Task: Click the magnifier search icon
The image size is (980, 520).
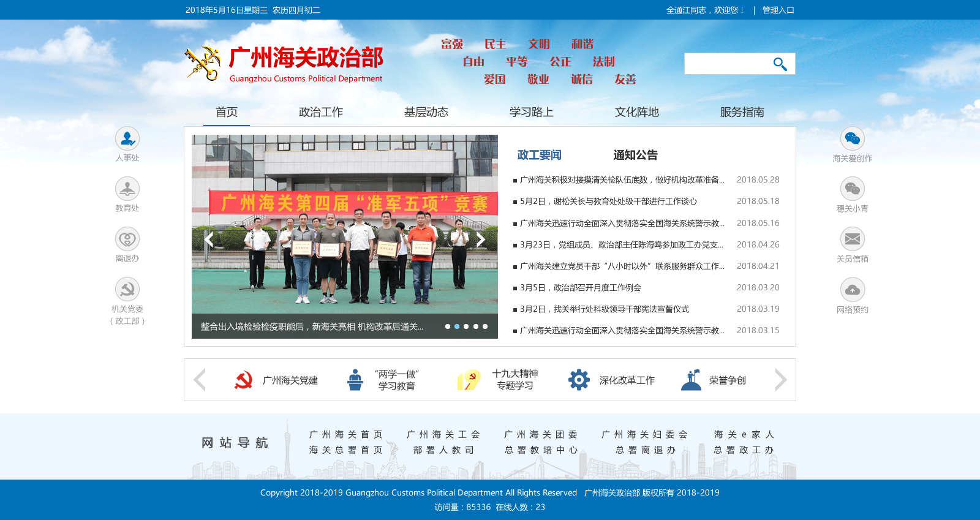Action: [780, 64]
